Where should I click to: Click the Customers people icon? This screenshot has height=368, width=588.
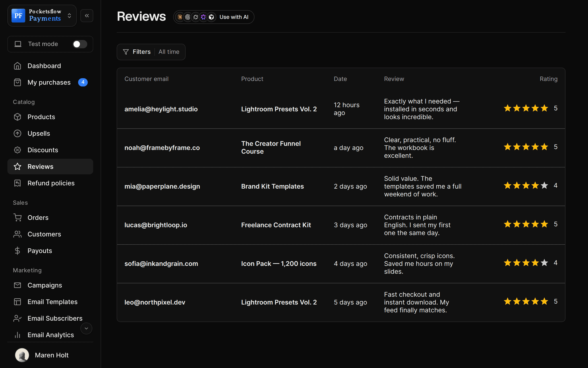pos(18,234)
